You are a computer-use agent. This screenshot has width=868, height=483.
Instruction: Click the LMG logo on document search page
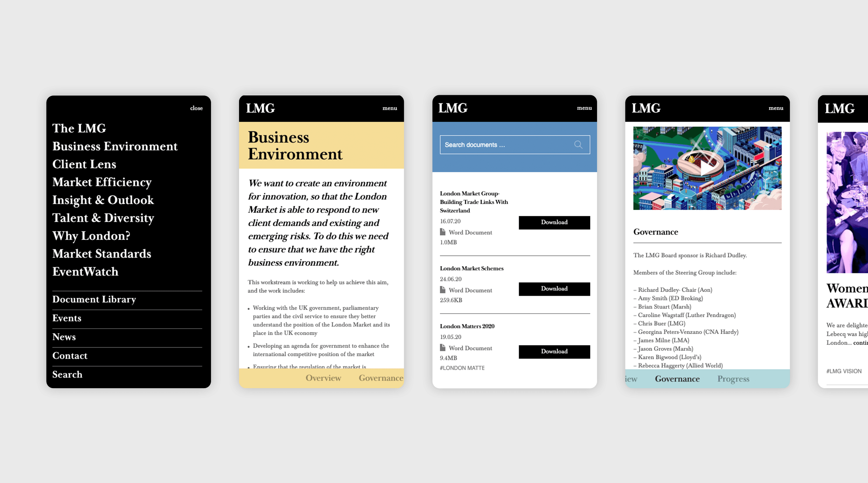453,108
